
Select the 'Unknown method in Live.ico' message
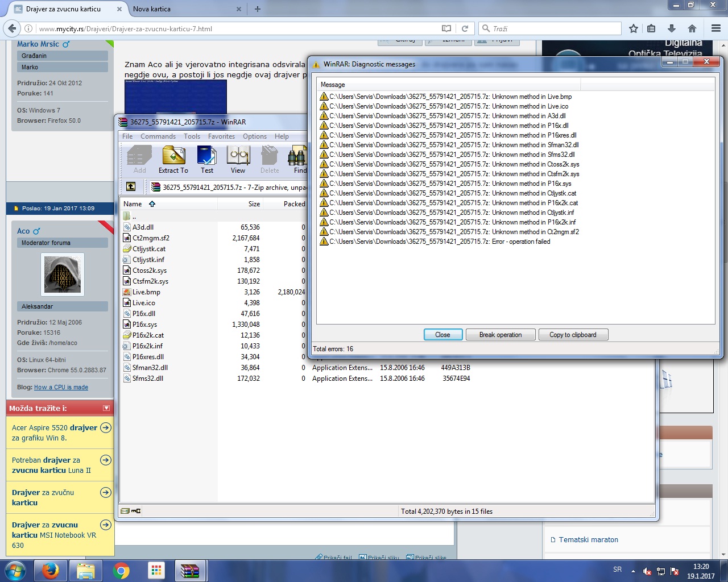tap(444, 106)
